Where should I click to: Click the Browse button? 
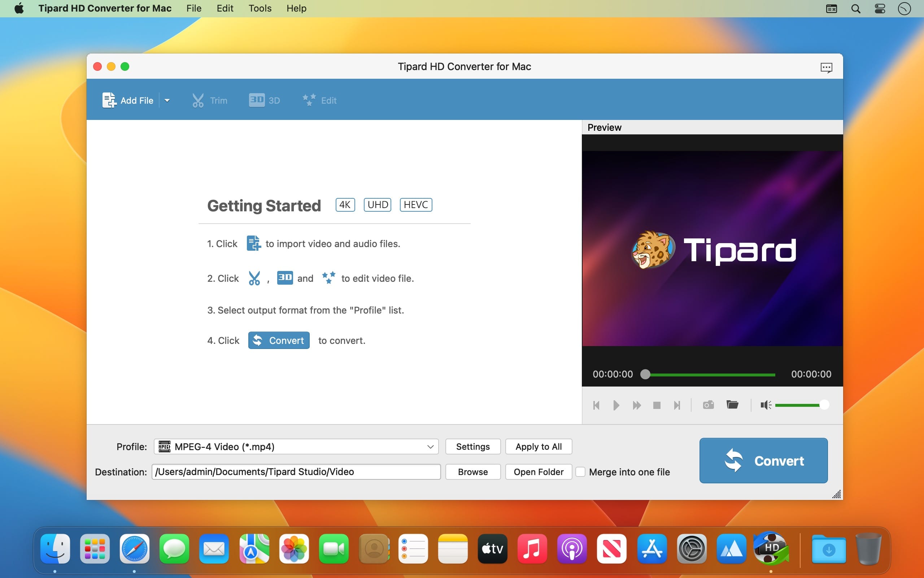[x=473, y=472]
